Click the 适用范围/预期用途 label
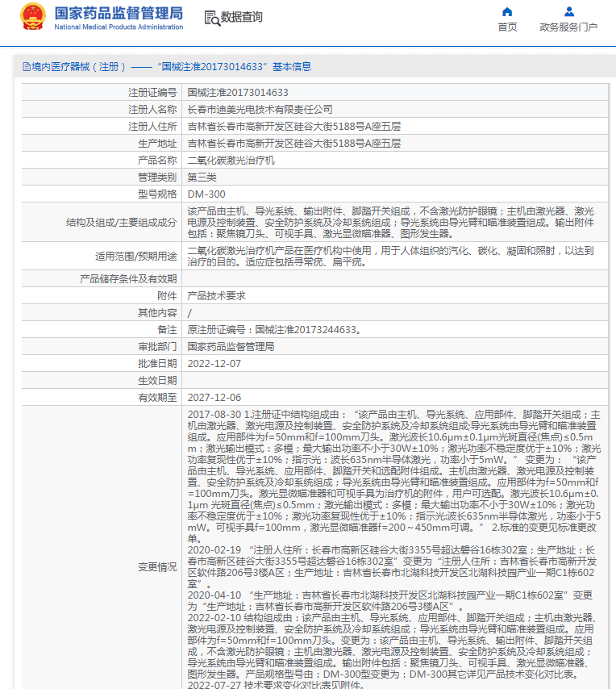The height and width of the screenshot is (689, 616). tap(136, 257)
